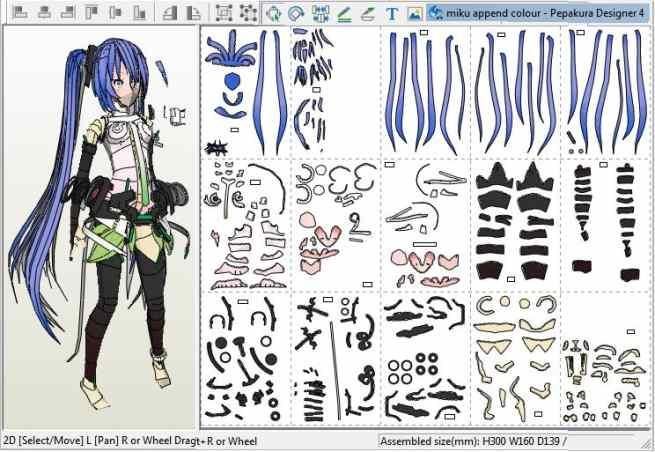Select the Rotate part tool icon
Image resolution: width=655 pixels, height=452 pixels.
pyautogui.click(x=296, y=14)
